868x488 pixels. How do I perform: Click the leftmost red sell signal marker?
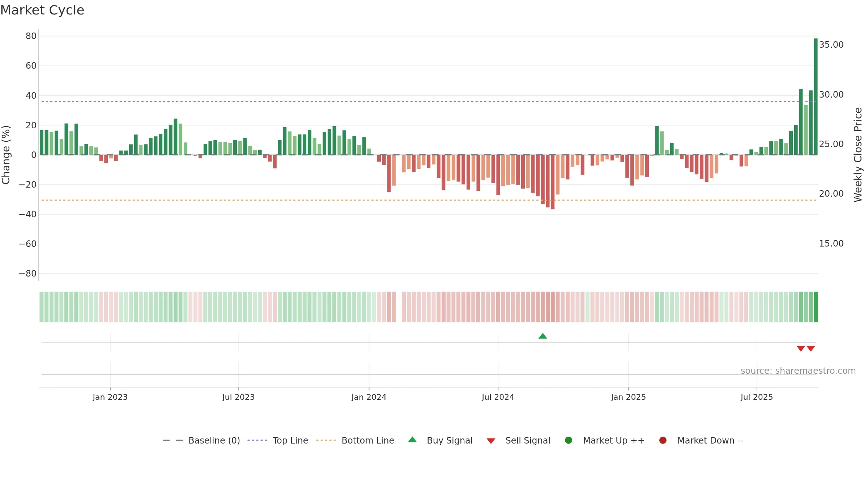[801, 348]
